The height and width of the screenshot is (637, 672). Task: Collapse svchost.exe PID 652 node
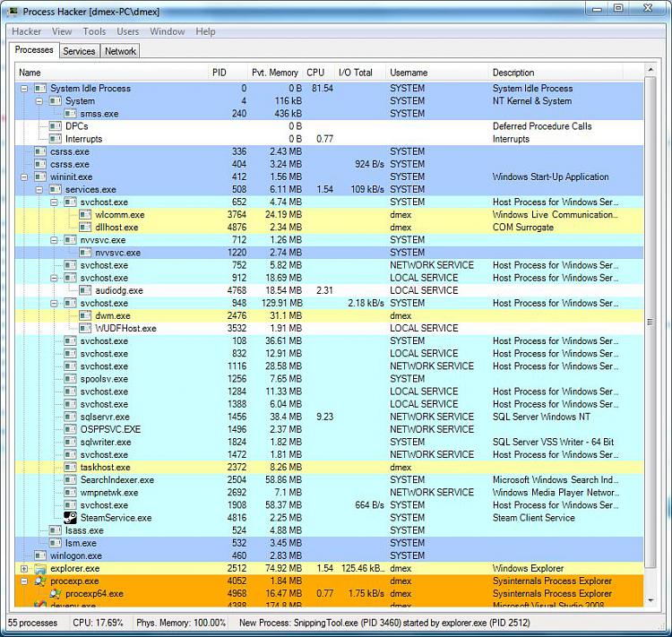coord(54,202)
